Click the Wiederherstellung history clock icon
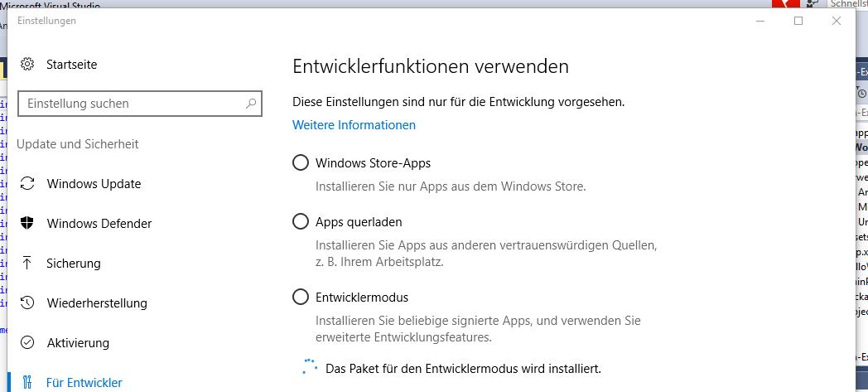Screen dimensions: 868x392 [27, 302]
